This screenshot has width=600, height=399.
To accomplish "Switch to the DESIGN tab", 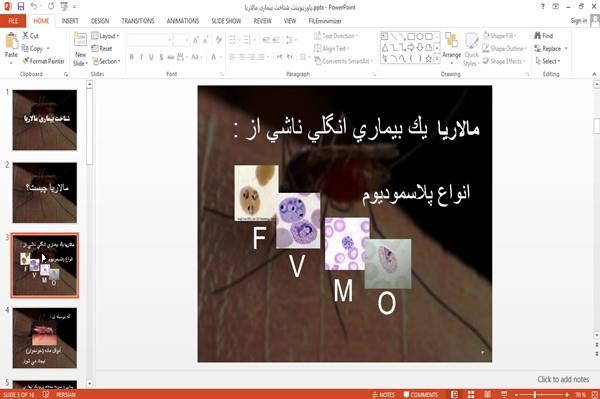I will click(100, 21).
